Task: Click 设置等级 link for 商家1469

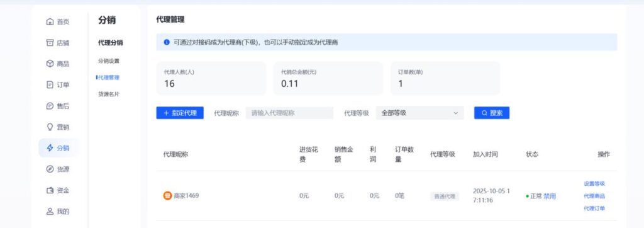Action: 594,184
